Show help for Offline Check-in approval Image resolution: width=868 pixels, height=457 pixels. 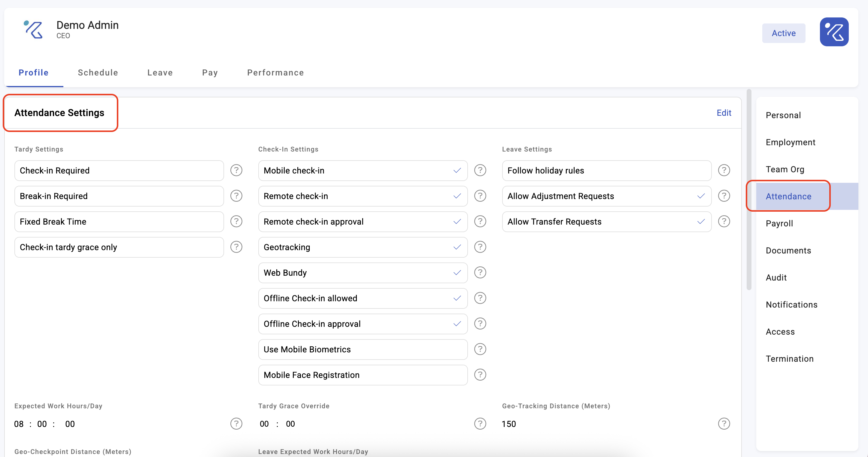(x=480, y=324)
